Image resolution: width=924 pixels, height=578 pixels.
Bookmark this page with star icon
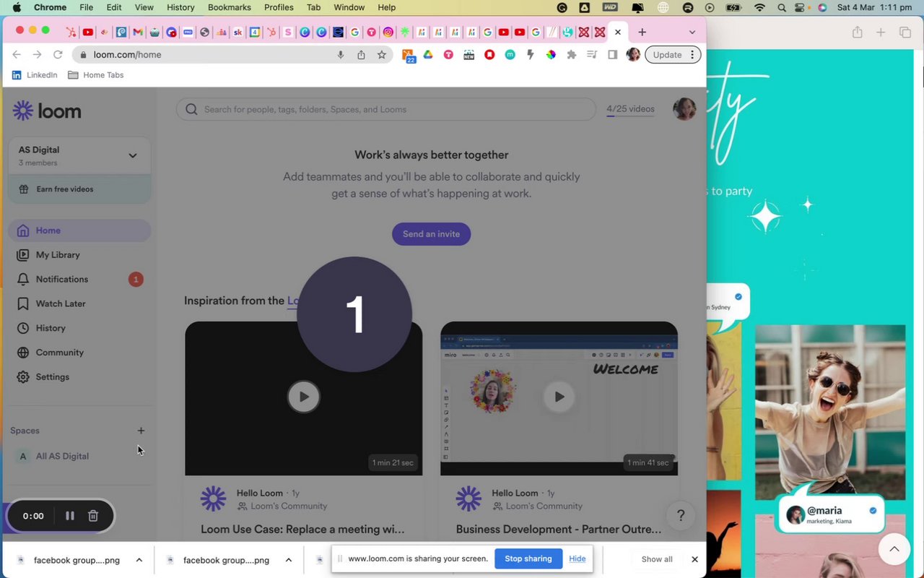click(x=381, y=55)
